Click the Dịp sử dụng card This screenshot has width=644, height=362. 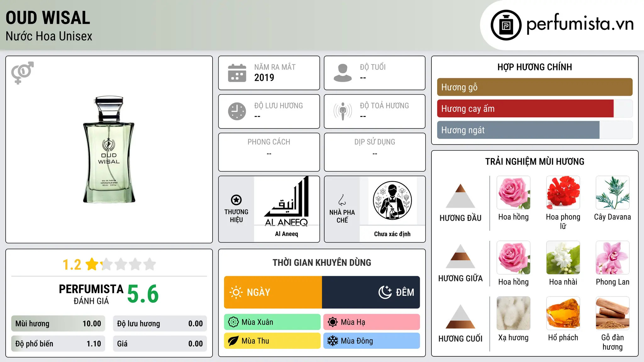[x=375, y=152]
